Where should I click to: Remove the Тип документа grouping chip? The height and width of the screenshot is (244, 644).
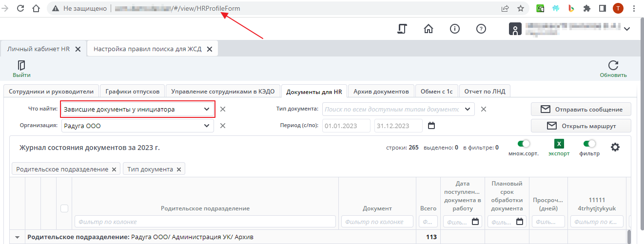point(179,169)
